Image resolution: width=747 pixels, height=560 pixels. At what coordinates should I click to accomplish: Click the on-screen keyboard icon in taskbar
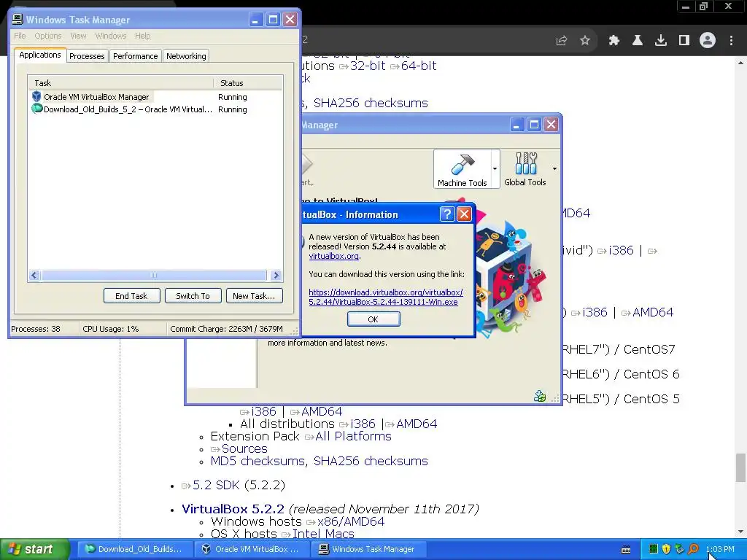[626, 550]
